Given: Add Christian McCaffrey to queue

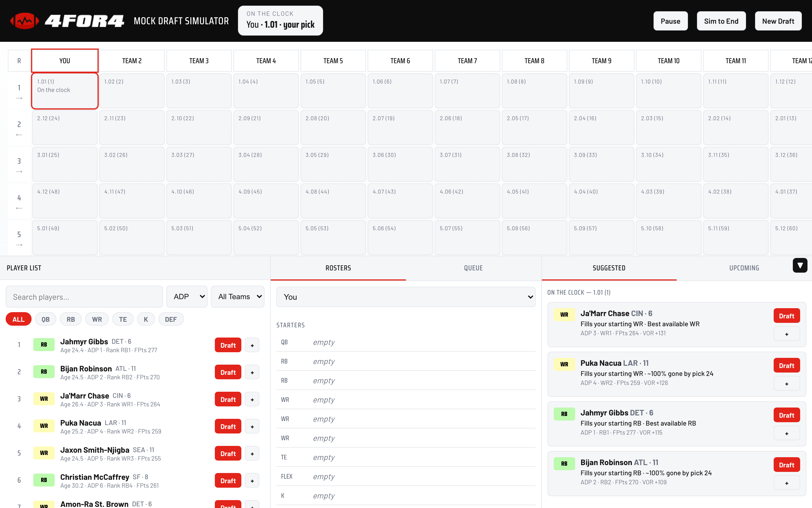Looking at the screenshot, I should tap(252, 481).
